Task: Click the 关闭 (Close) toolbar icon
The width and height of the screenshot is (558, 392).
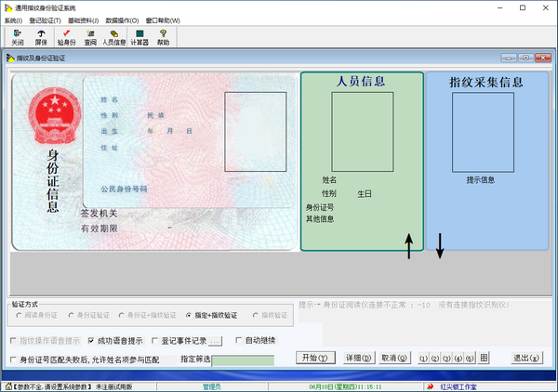Action: tap(17, 37)
